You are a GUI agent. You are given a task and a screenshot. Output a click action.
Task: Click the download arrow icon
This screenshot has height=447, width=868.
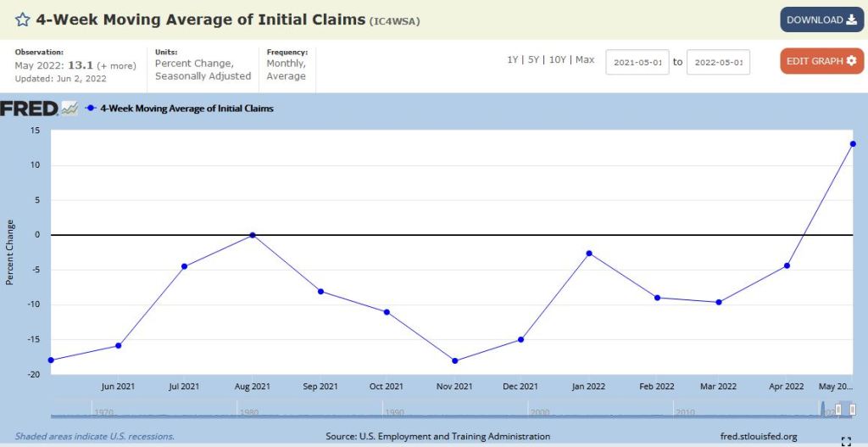point(851,20)
